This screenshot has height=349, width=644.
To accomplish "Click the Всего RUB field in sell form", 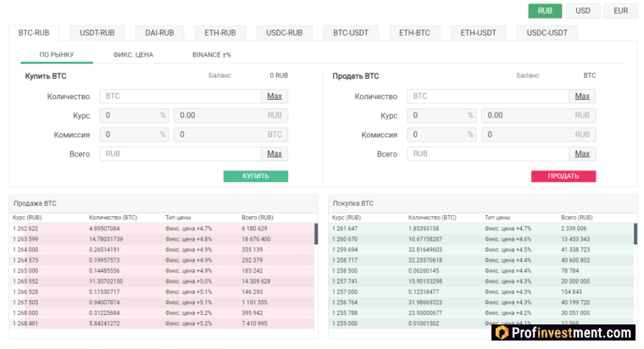I will 488,154.
